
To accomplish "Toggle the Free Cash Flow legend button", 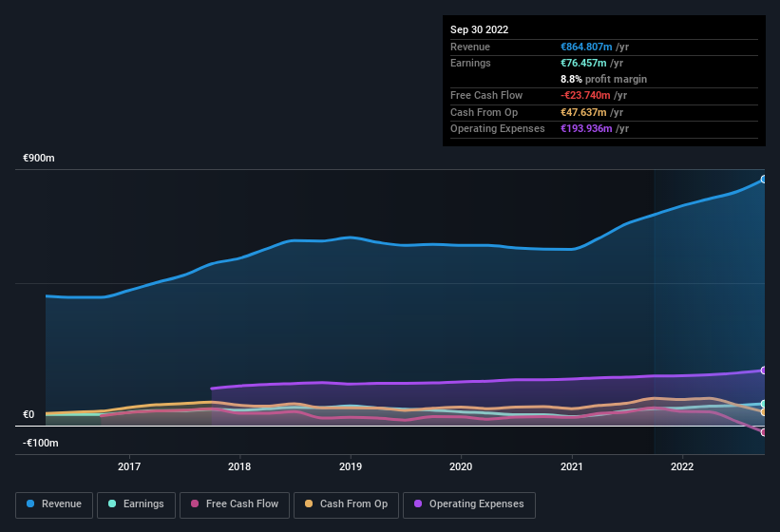I will click(235, 504).
